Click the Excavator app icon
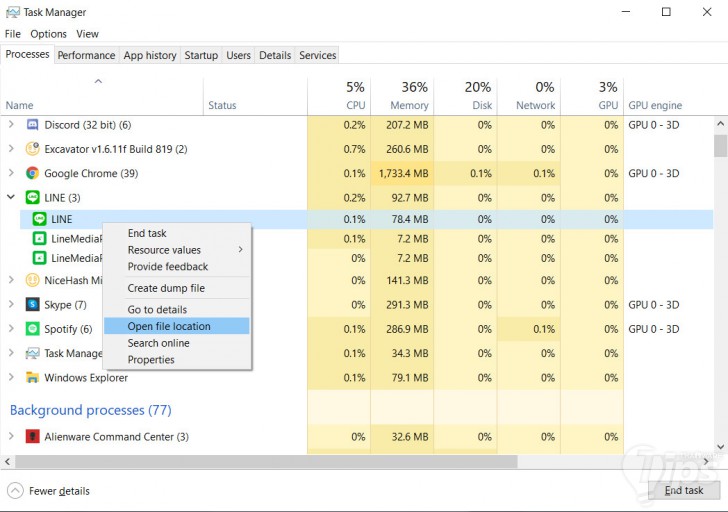Image resolution: width=728 pixels, height=512 pixels. point(32,149)
